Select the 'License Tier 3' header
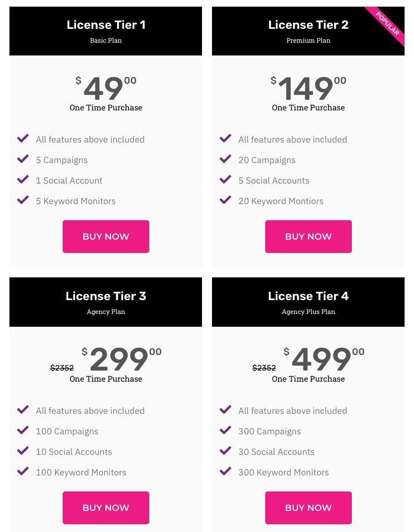 tap(106, 296)
